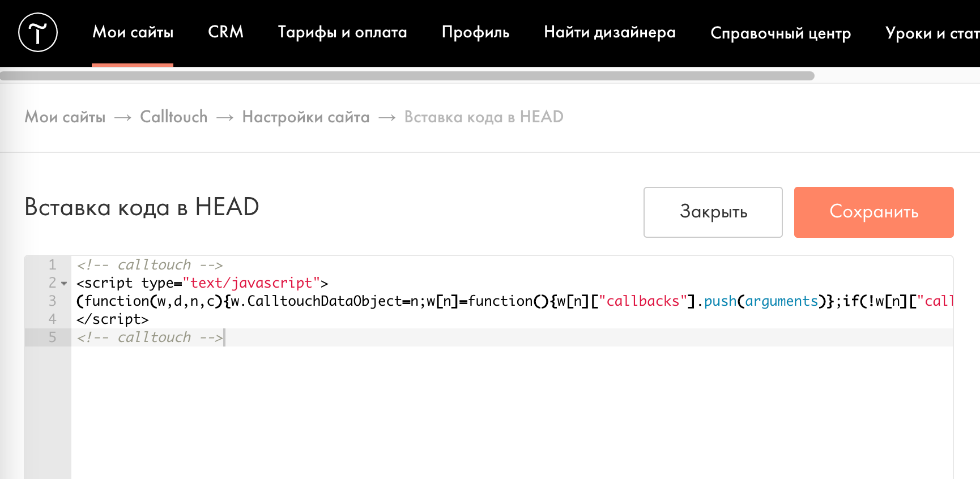Click line number 4 in the gutter
980x479 pixels.
(52, 319)
